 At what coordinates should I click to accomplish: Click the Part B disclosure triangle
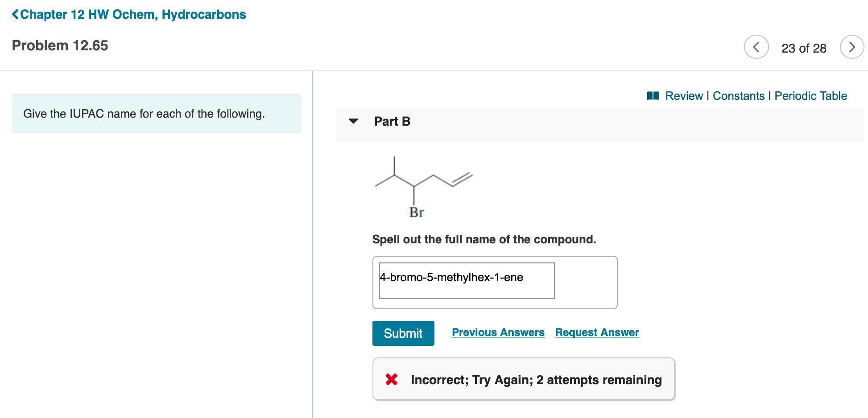coord(353,121)
